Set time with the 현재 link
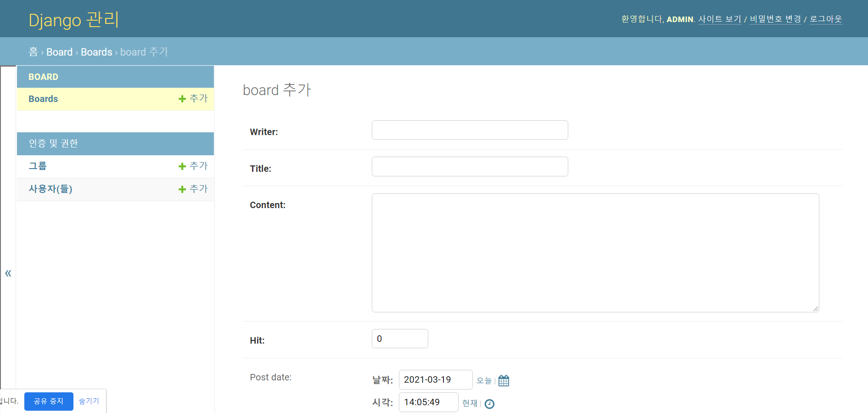 [x=470, y=403]
